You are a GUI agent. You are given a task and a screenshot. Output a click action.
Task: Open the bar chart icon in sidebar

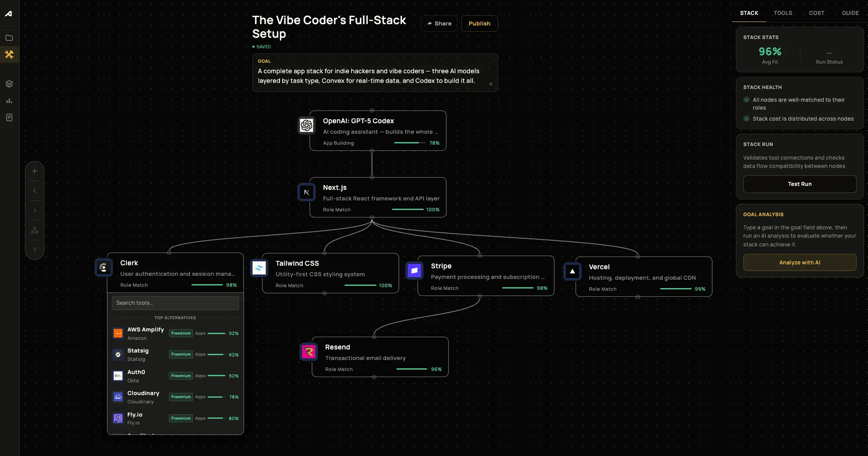(9, 101)
